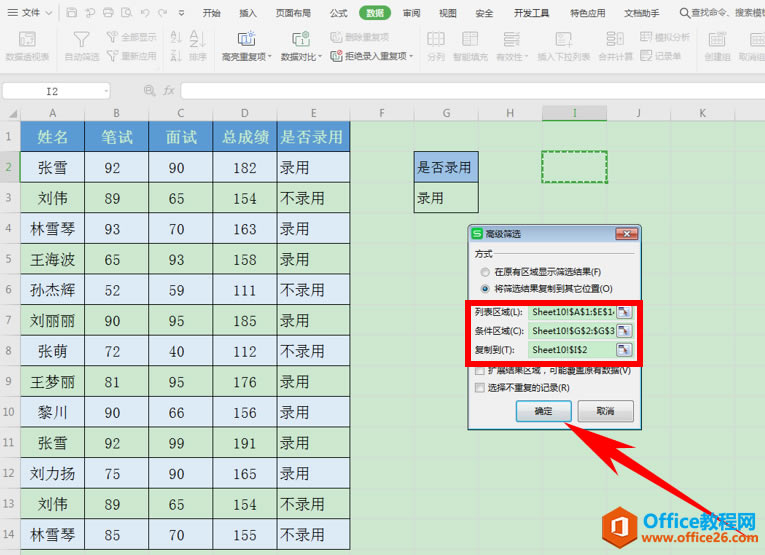The width and height of the screenshot is (765, 555).
Task: Click the 有效性 validation icon
Action: [511, 39]
